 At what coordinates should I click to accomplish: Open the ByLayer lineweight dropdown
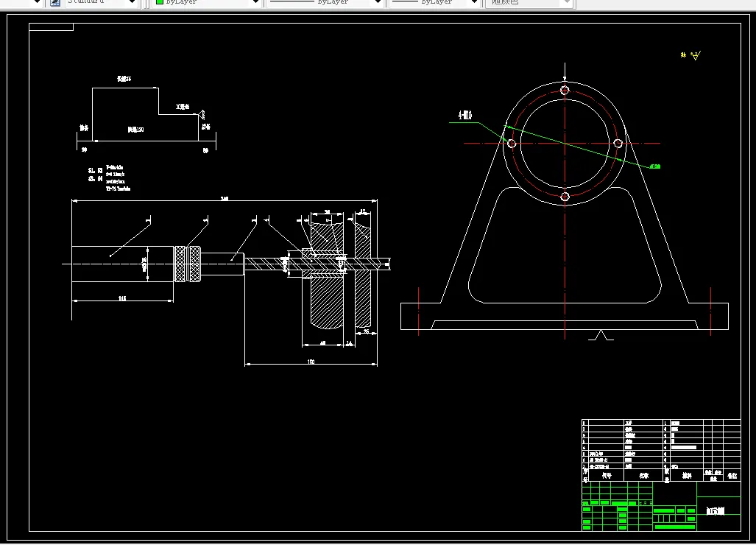(434, 3)
